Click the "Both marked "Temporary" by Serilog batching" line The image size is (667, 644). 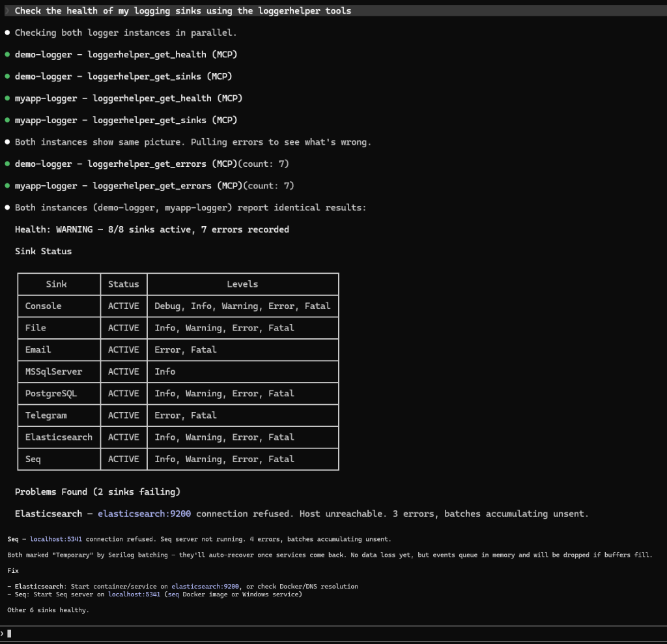[330, 555]
